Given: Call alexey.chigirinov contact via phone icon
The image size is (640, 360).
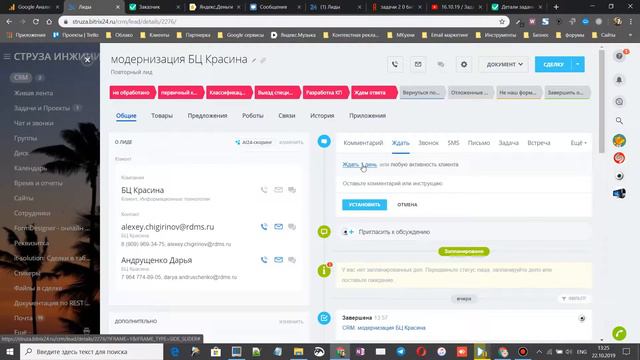Looking at the screenshot, I should click(264, 227).
